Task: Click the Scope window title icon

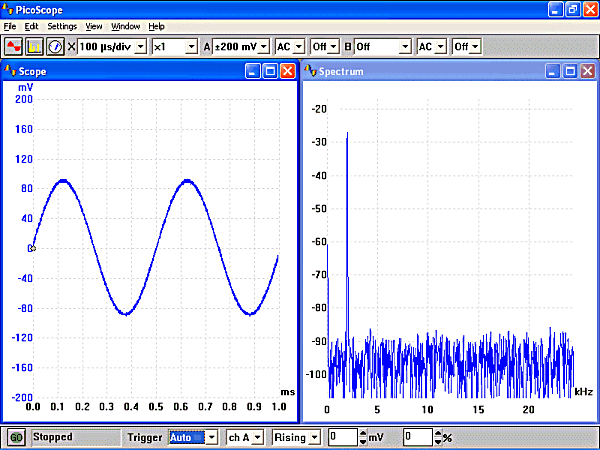Action: pos(10,71)
